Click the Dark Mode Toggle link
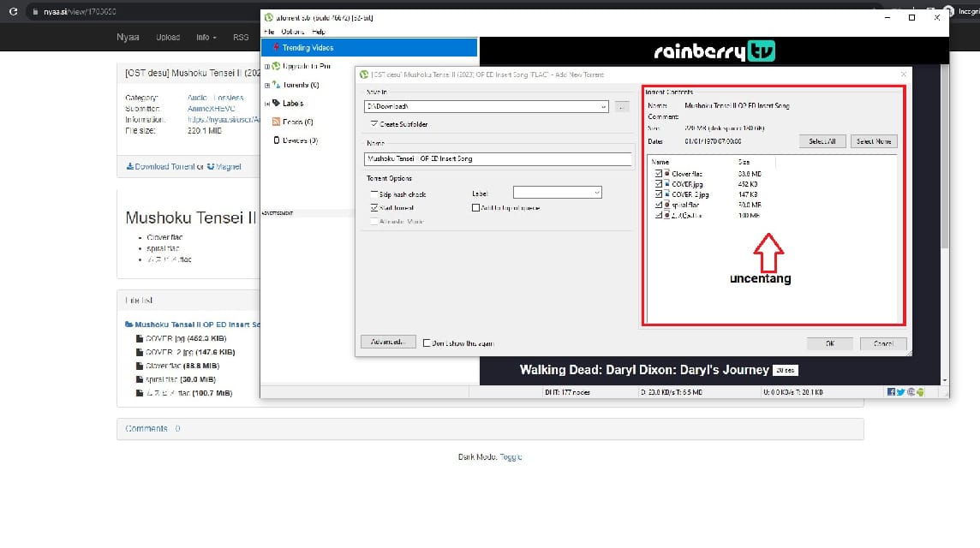The image size is (980, 548). [511, 456]
